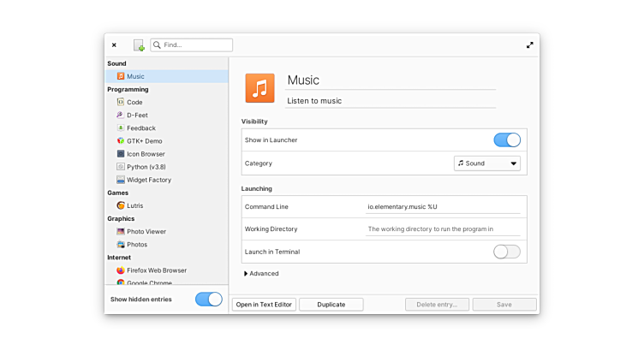Click the fullscreen expand arrows icon

click(x=529, y=45)
